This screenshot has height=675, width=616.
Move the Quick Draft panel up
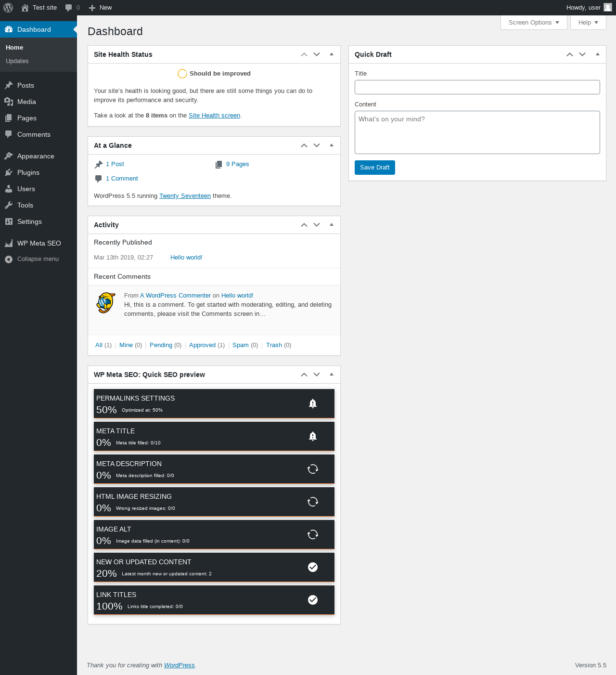[570, 54]
